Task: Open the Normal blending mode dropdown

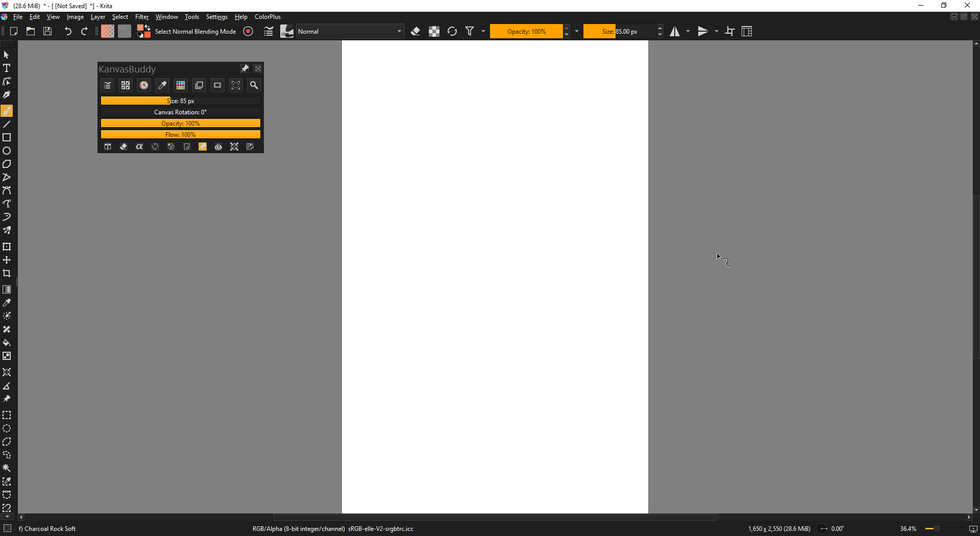Action: [x=350, y=32]
